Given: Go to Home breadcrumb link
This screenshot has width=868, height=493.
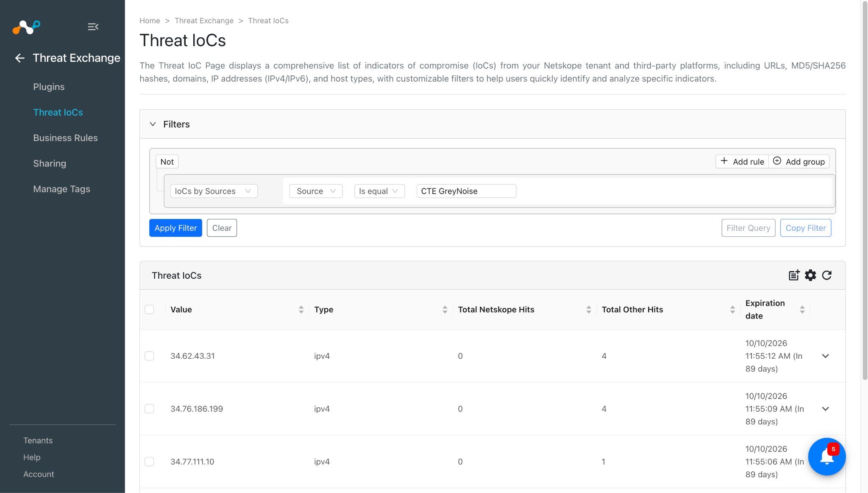Looking at the screenshot, I should coord(150,21).
